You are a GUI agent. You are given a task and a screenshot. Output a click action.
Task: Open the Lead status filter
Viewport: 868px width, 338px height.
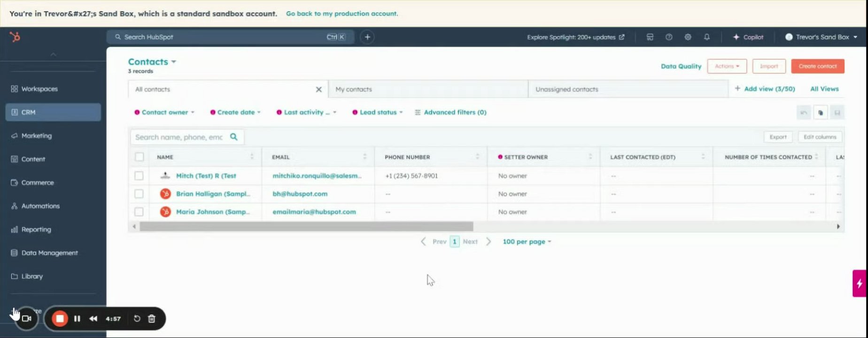pos(378,112)
